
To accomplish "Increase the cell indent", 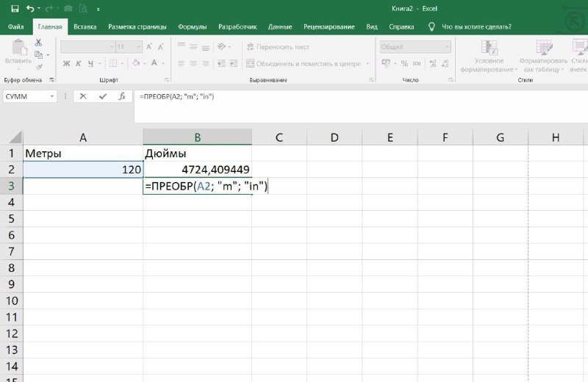I will pyautogui.click(x=234, y=63).
